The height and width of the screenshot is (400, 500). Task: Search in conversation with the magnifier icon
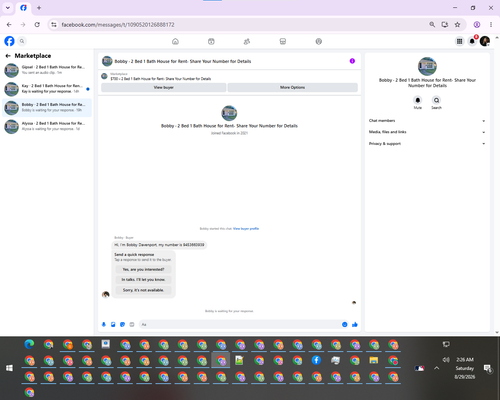pos(436,100)
